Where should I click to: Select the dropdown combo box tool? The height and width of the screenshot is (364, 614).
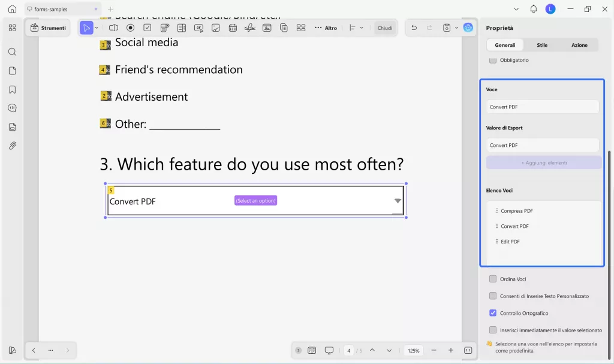coord(164,28)
